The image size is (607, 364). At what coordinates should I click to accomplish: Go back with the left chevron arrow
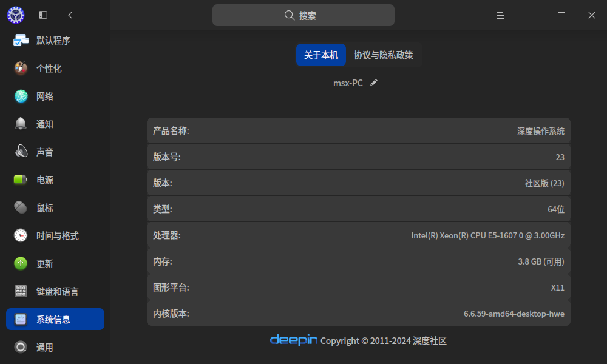(x=70, y=15)
